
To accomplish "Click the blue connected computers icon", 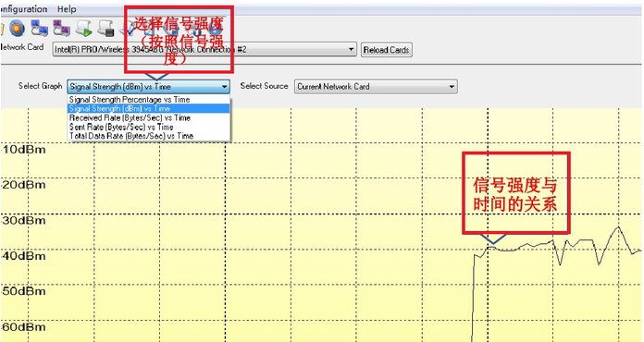I will pos(40,29).
